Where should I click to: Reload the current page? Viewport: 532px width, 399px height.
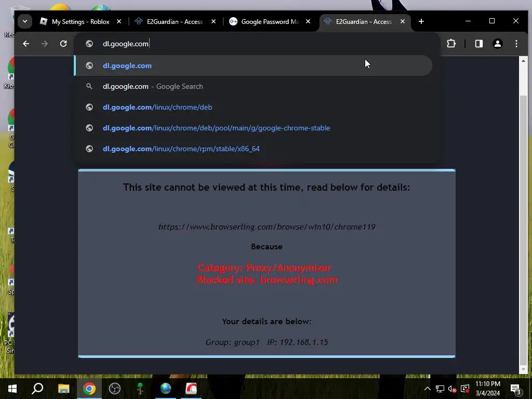point(63,44)
